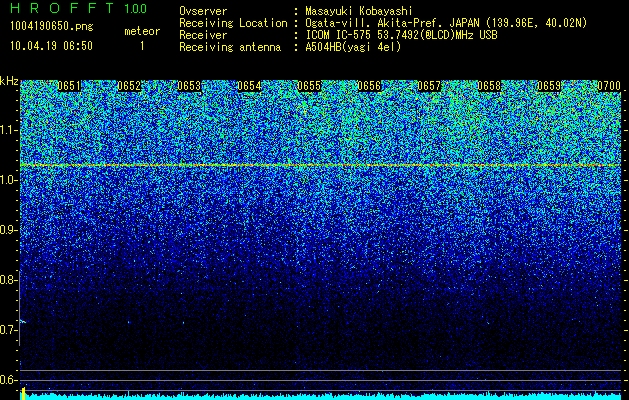Click the 0.6 kHz axis label
The image size is (629, 400).
click(9, 380)
